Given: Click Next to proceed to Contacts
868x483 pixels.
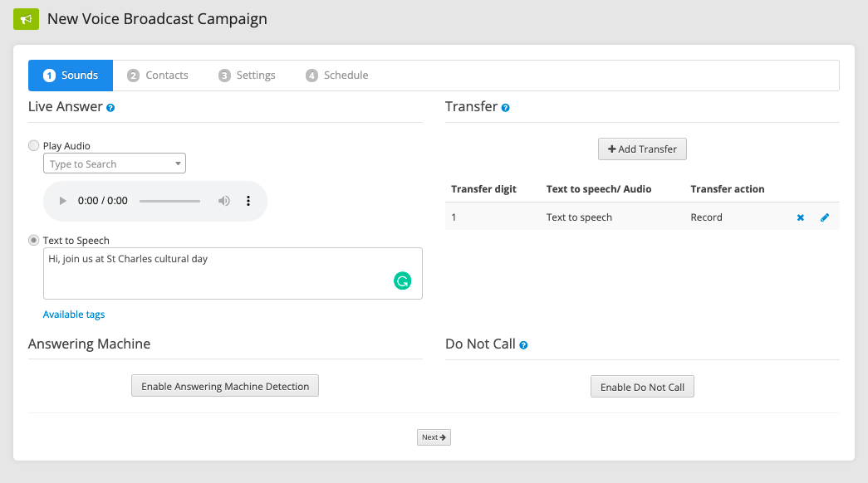Looking at the screenshot, I should [433, 437].
